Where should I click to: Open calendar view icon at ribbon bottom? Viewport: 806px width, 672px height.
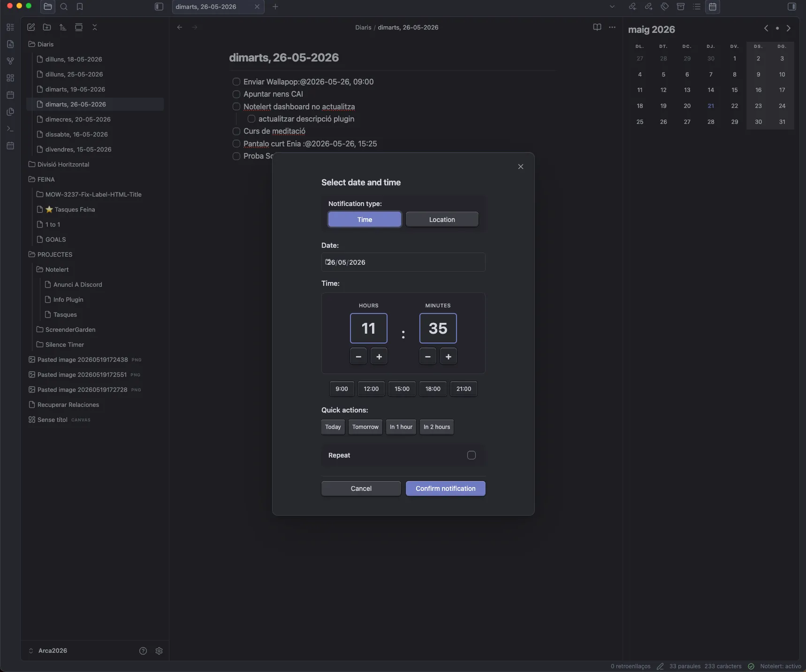click(x=10, y=145)
